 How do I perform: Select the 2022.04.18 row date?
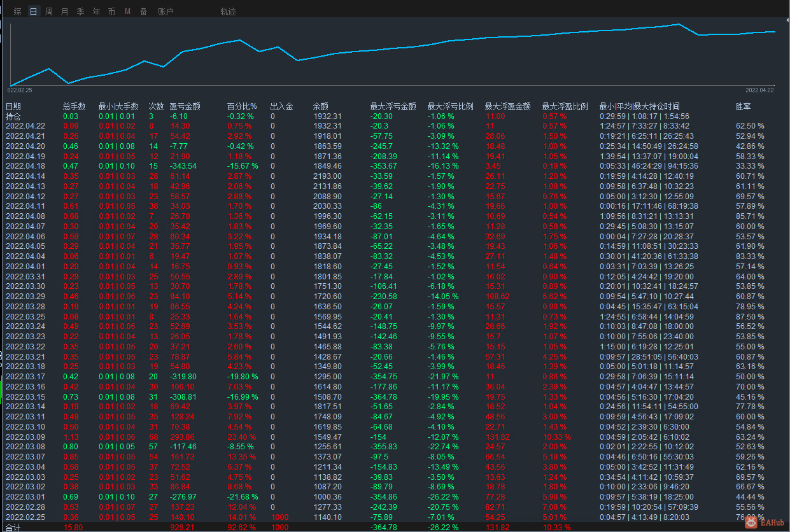click(25, 166)
